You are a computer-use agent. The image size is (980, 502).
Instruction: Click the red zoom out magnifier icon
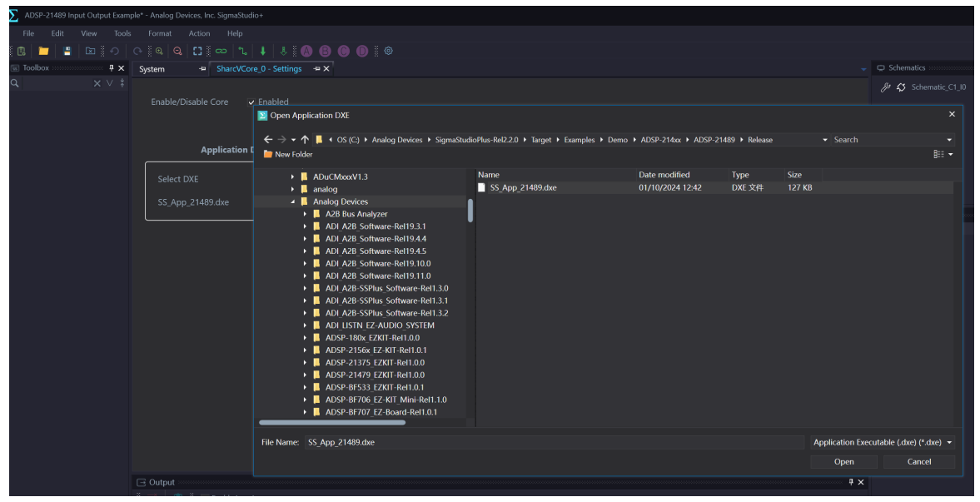[178, 52]
